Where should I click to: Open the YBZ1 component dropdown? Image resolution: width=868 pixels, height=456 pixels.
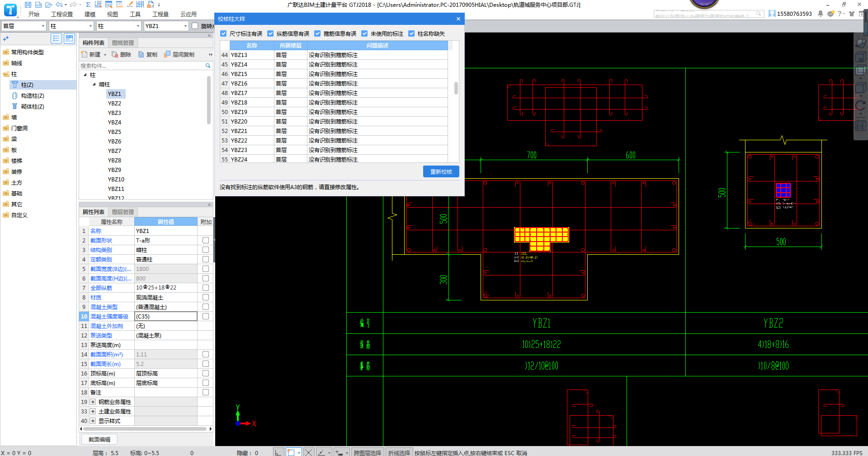[x=166, y=26]
